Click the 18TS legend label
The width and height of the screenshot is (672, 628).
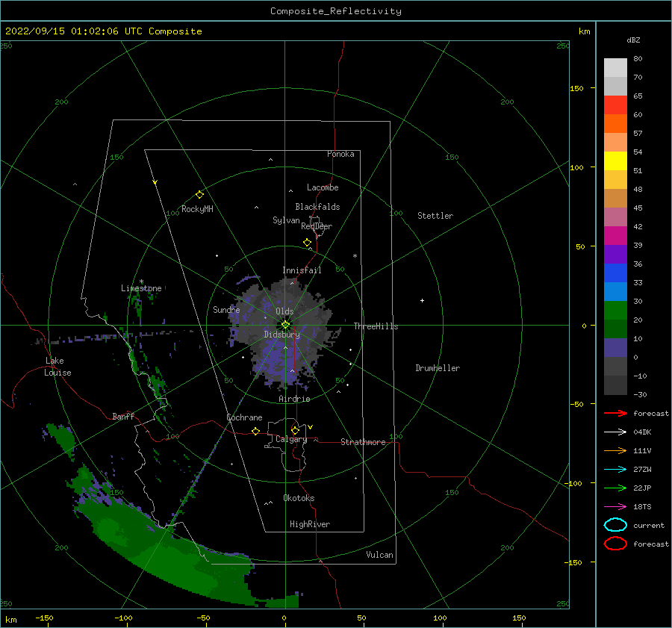pos(642,507)
